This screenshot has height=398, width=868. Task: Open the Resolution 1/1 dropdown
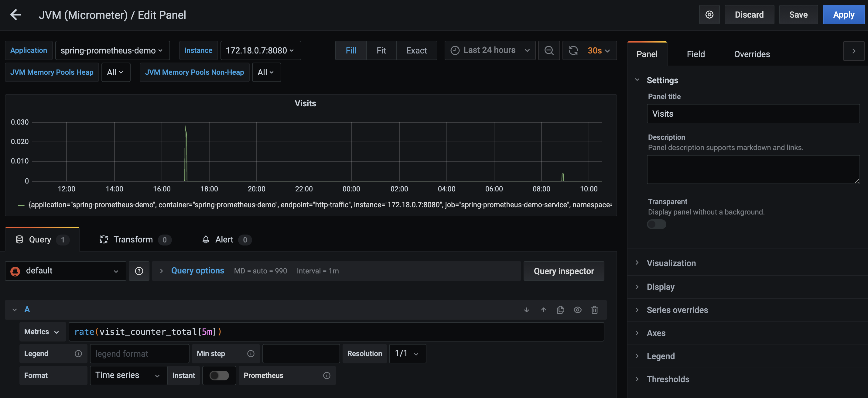[407, 354]
